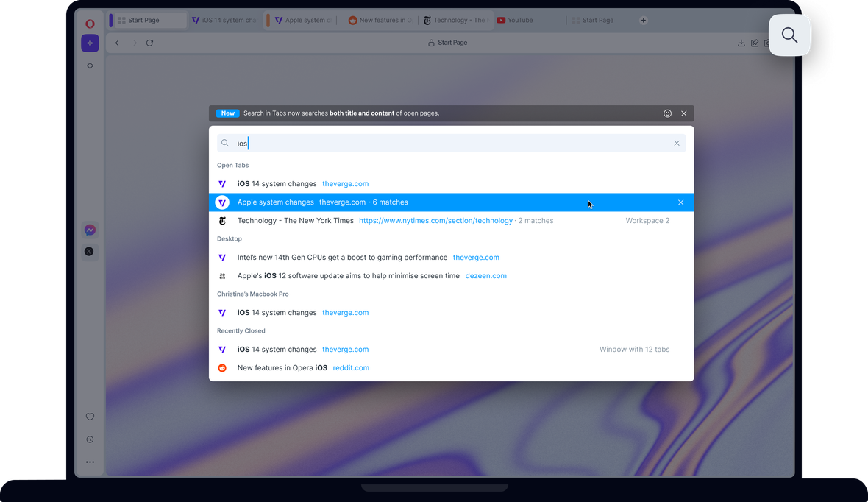Open history clock icon in sidebar
The width and height of the screenshot is (868, 502).
pos(90,439)
